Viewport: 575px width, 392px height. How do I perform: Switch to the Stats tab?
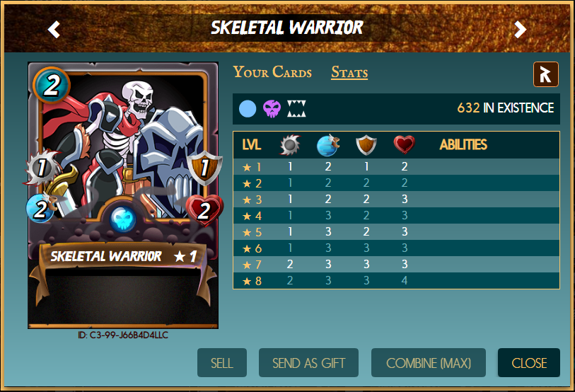click(x=349, y=72)
